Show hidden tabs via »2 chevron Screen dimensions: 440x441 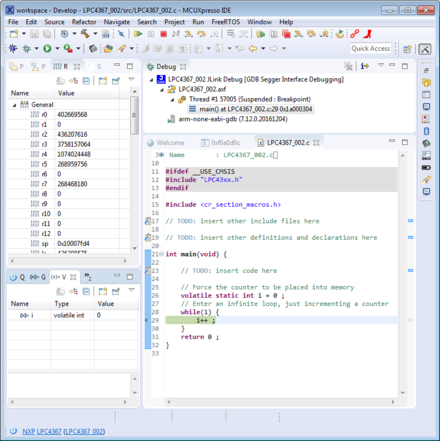click(88, 276)
